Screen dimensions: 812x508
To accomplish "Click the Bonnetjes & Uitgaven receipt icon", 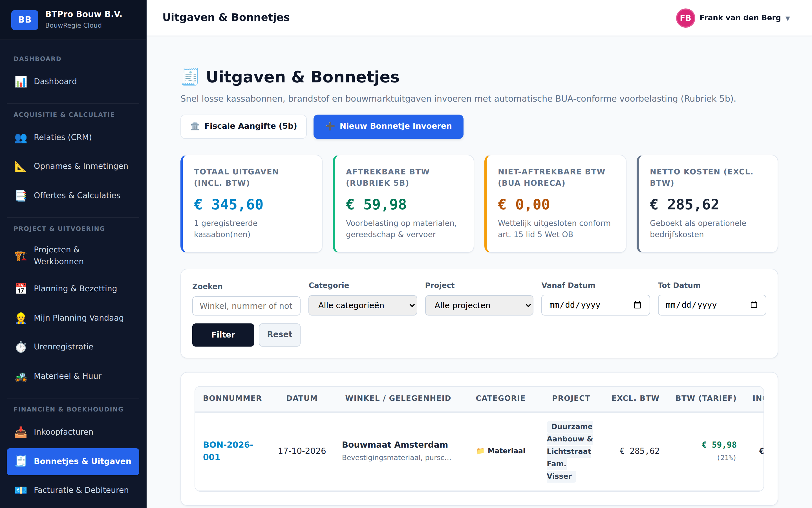I will (x=21, y=461).
